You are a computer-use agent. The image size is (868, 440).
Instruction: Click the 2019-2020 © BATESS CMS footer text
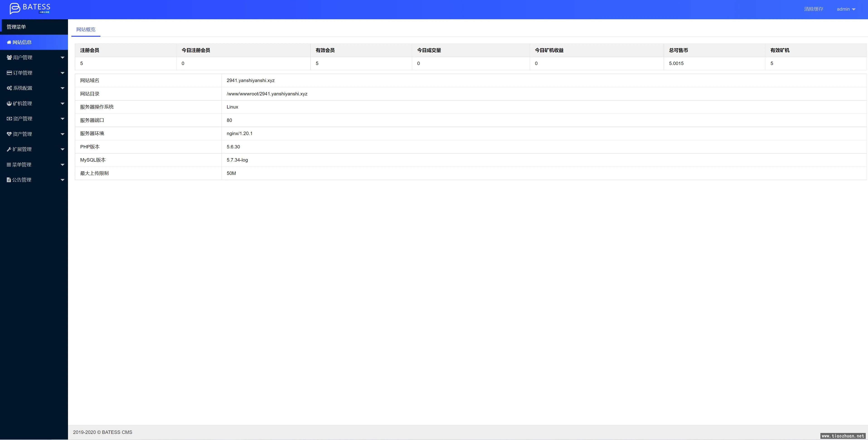pyautogui.click(x=102, y=432)
